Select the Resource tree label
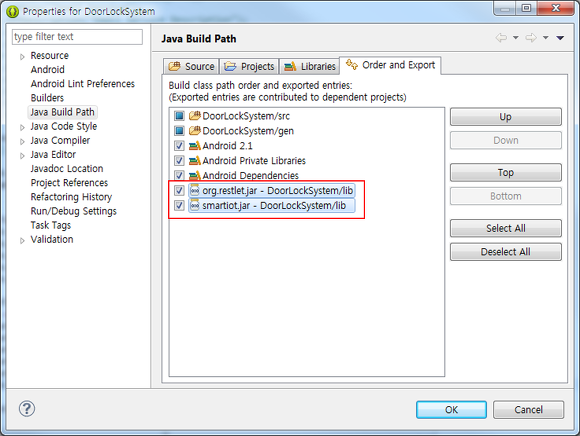Screen dimensions: 580x436 click(50, 55)
